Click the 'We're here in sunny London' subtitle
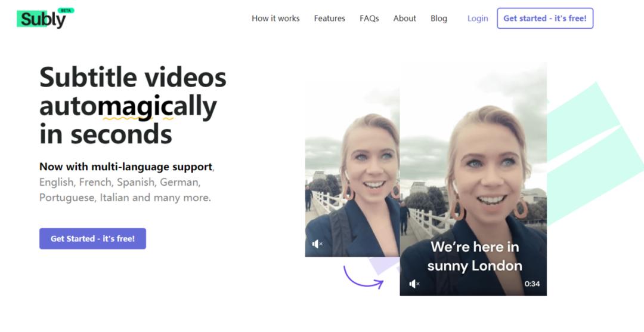Screen dimensions: 644x332 point(475,256)
